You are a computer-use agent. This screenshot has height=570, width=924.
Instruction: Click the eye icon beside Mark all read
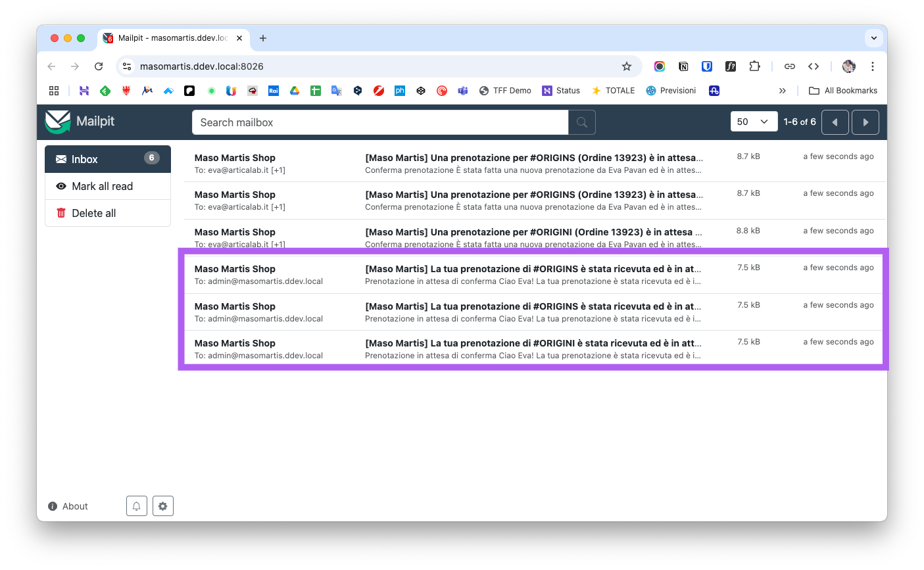tap(61, 186)
